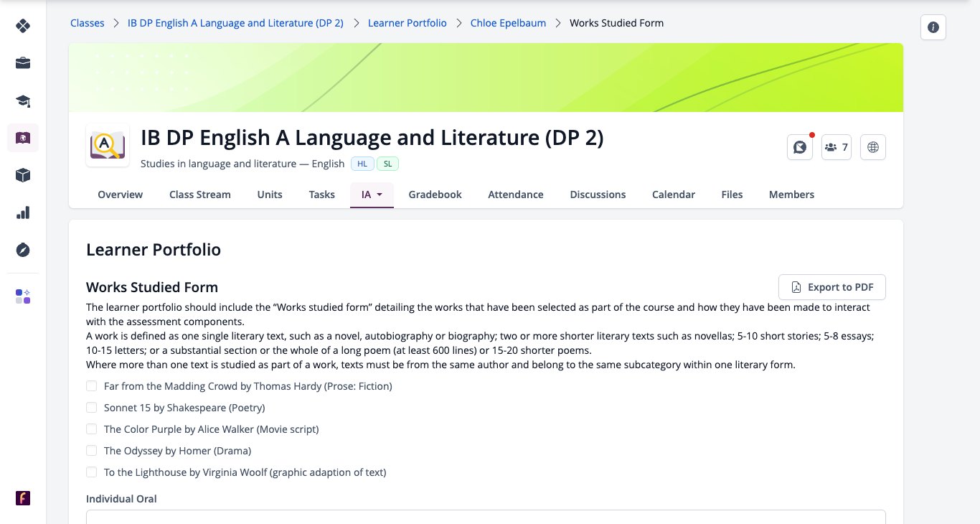This screenshot has width=980, height=524.
Task: Switch to the Gradebook tab
Action: (435, 195)
